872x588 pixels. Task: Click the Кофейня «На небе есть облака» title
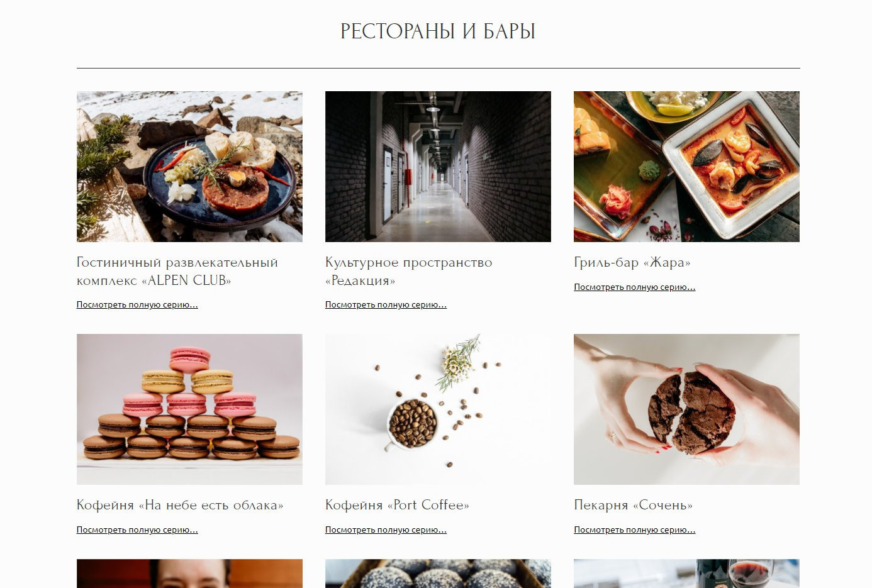click(180, 505)
